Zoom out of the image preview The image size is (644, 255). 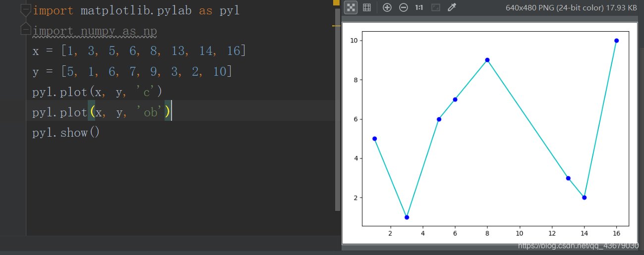(x=404, y=7)
